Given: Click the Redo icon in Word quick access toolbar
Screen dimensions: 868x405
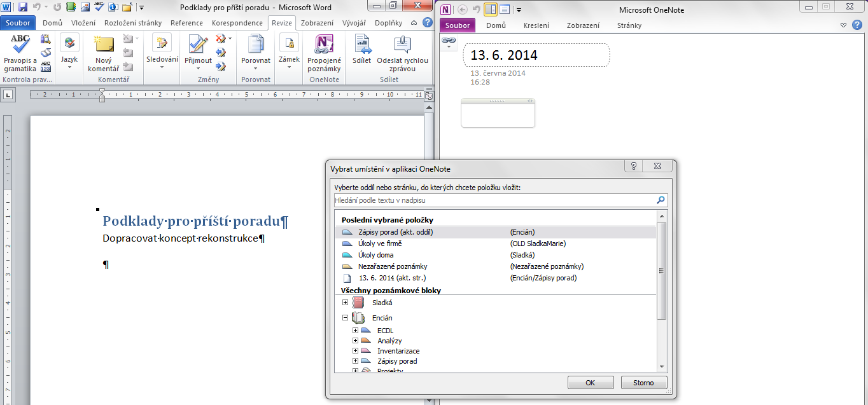Looking at the screenshot, I should pos(58,7).
